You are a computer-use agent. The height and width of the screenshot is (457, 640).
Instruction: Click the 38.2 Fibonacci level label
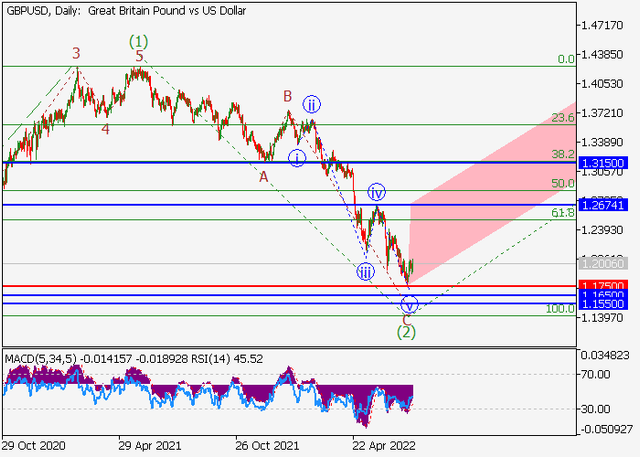point(563,154)
